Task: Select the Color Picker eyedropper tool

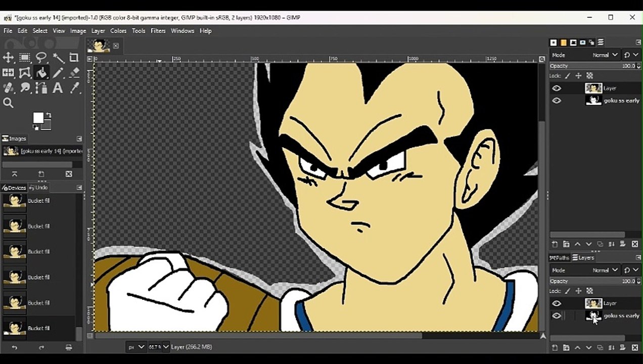Action: pyautogui.click(x=74, y=88)
